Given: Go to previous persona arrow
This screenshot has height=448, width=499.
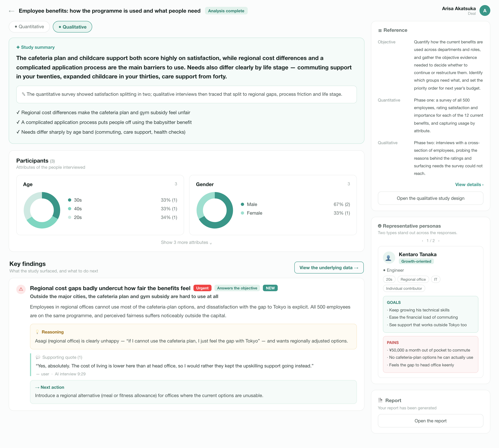Looking at the screenshot, I should (x=422, y=241).
